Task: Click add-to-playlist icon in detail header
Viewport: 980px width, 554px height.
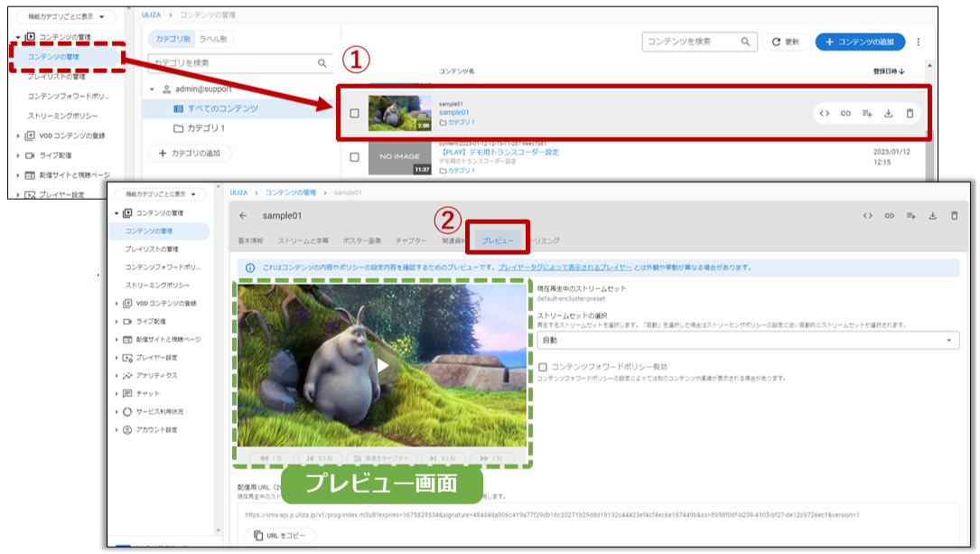Action: coord(910,216)
